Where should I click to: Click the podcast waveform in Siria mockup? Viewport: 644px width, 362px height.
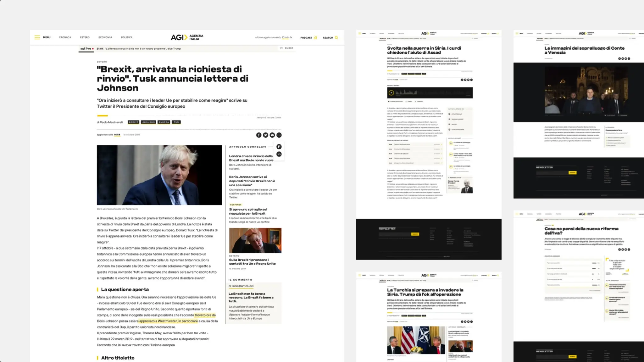(x=433, y=93)
